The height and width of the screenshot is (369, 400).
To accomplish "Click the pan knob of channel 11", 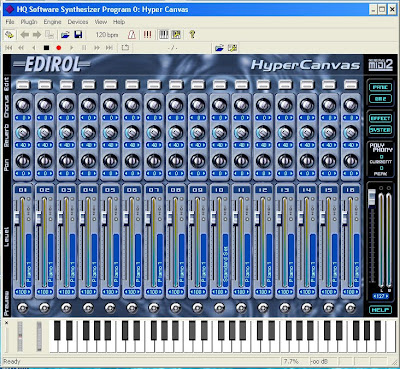I will (x=241, y=161).
